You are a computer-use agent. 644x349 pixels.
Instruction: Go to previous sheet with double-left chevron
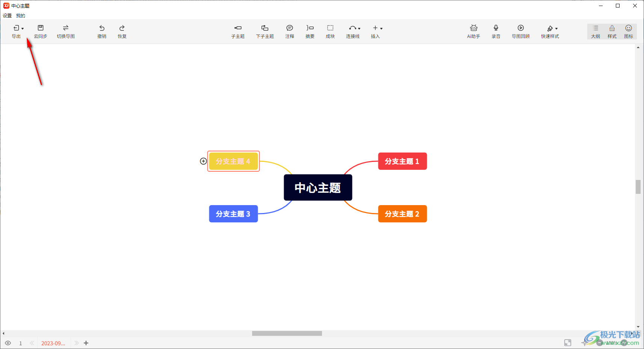click(x=32, y=343)
